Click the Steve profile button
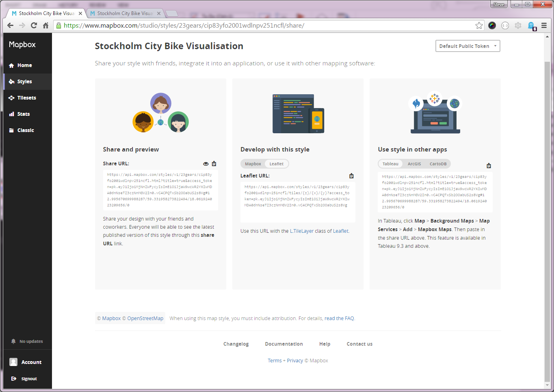 (499, 4)
